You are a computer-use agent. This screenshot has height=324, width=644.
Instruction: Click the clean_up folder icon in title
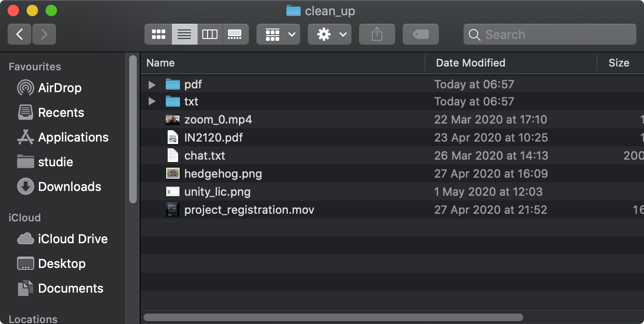click(x=294, y=10)
